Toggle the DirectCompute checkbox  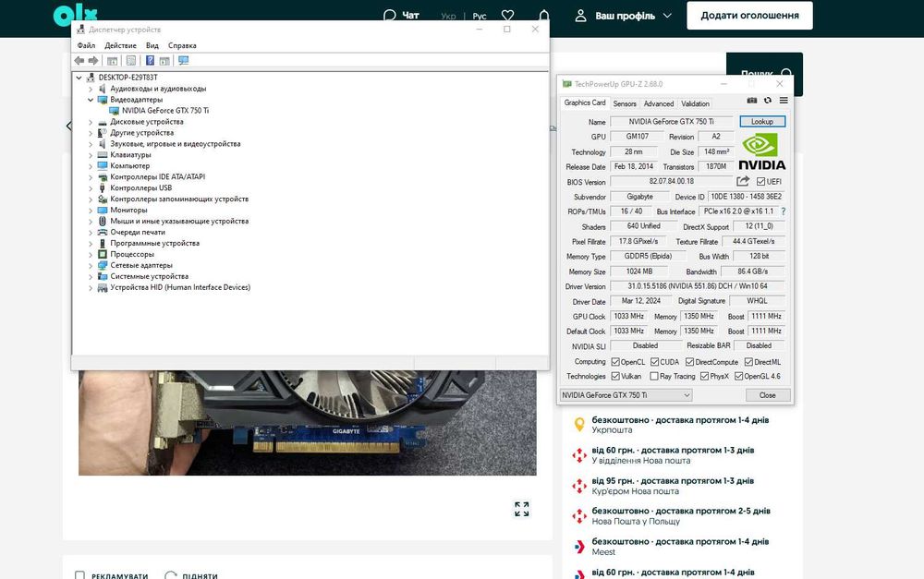pyautogui.click(x=689, y=362)
